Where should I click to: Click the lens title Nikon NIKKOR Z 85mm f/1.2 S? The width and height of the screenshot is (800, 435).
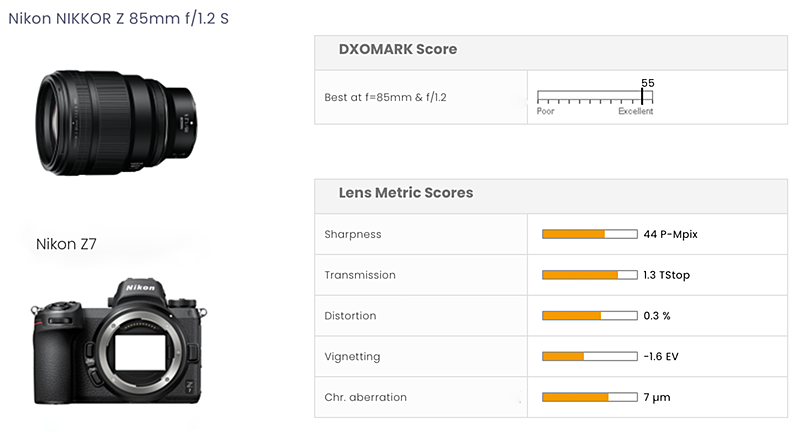(118, 19)
